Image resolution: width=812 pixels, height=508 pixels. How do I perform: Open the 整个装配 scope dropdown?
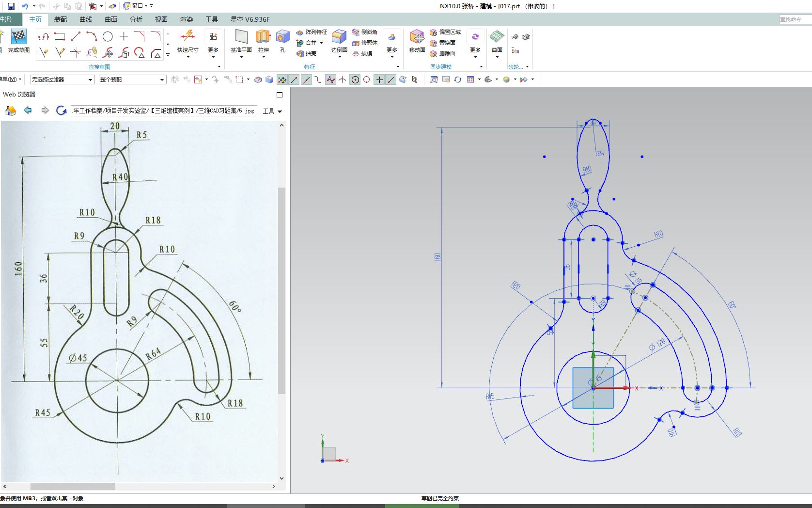(162, 79)
